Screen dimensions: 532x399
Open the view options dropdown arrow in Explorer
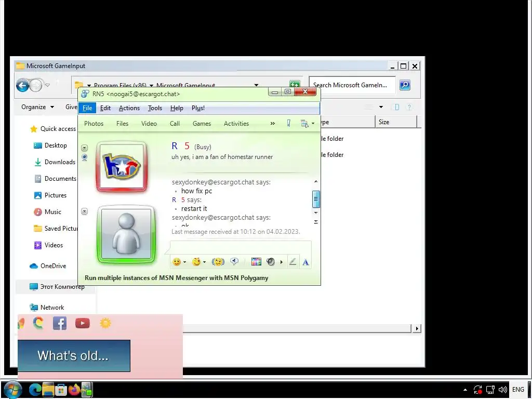pyautogui.click(x=381, y=107)
